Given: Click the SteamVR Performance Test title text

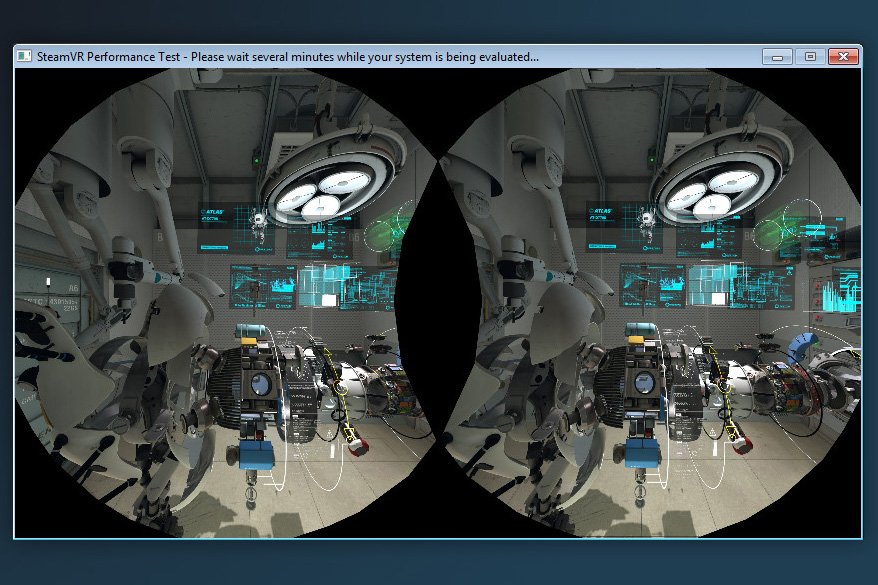Looking at the screenshot, I should click(x=288, y=57).
